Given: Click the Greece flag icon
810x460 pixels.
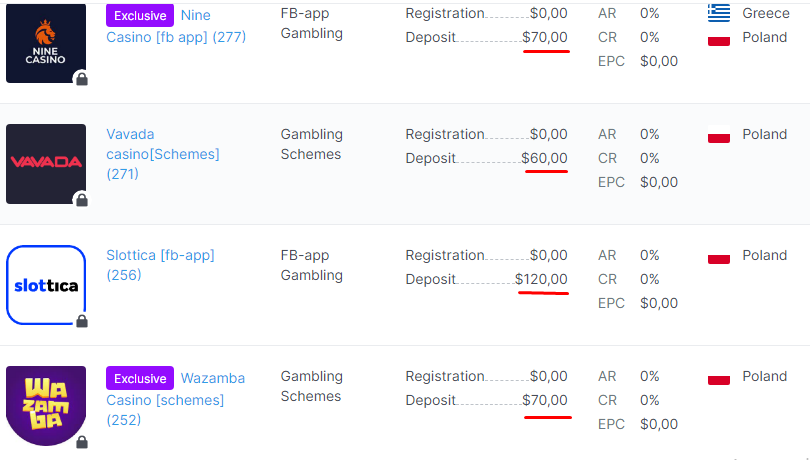Looking at the screenshot, I should point(719,13).
